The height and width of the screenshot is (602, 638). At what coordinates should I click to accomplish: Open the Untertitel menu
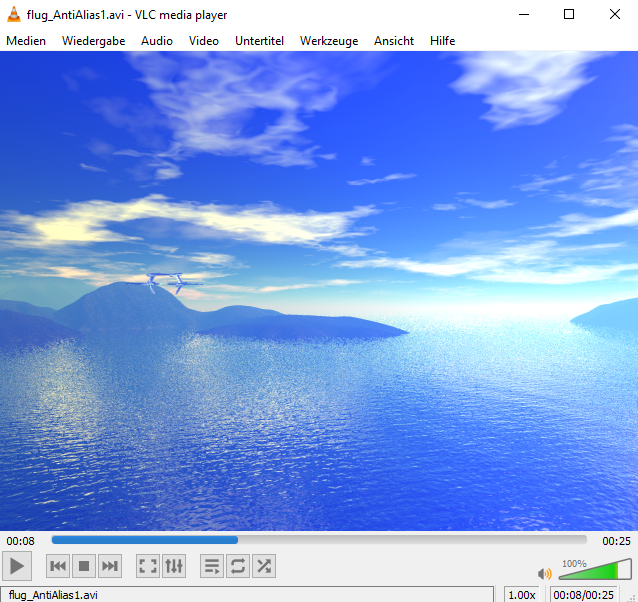[259, 41]
